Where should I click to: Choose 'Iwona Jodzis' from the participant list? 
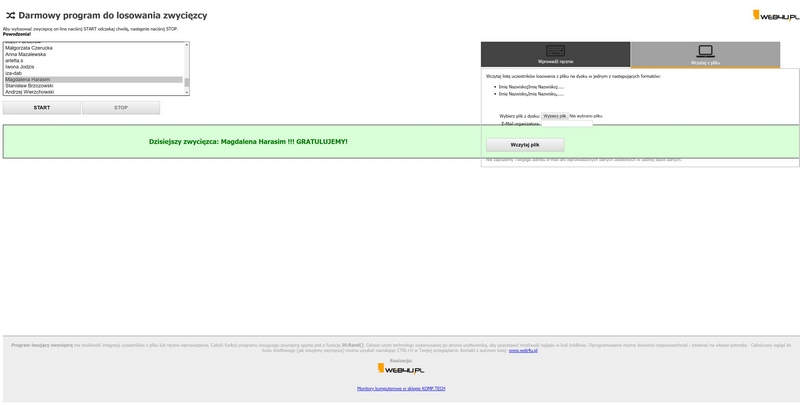pos(20,66)
